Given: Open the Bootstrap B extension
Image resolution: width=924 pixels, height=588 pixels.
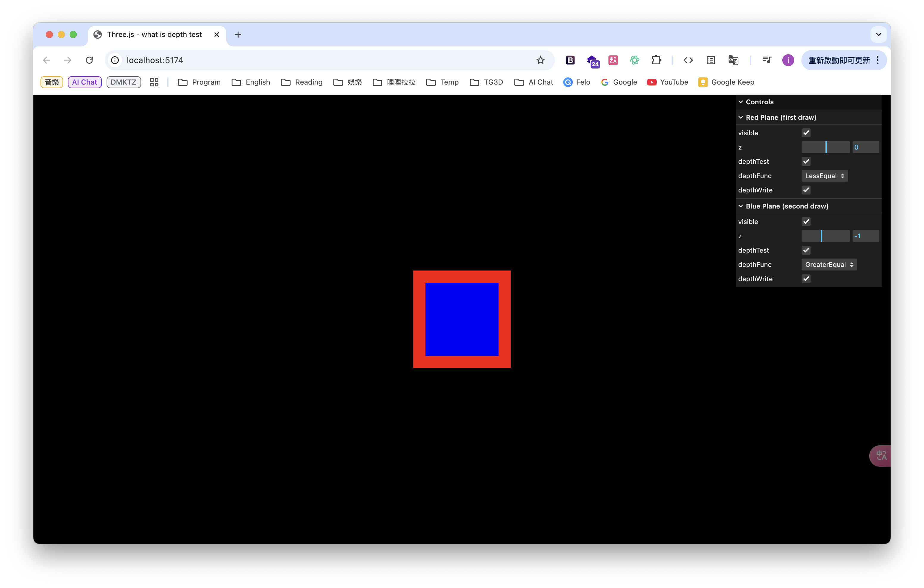Looking at the screenshot, I should tap(570, 60).
